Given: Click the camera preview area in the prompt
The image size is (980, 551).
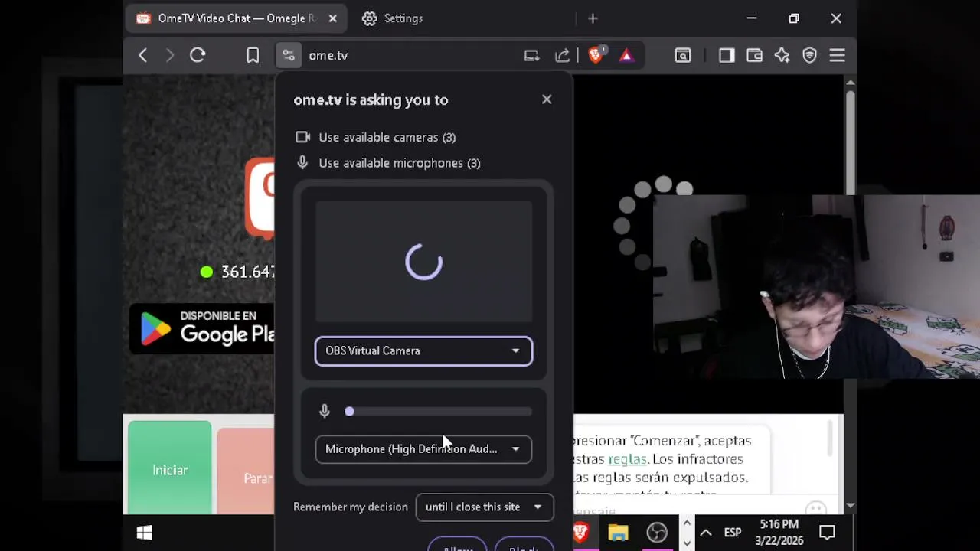Looking at the screenshot, I should (423, 262).
